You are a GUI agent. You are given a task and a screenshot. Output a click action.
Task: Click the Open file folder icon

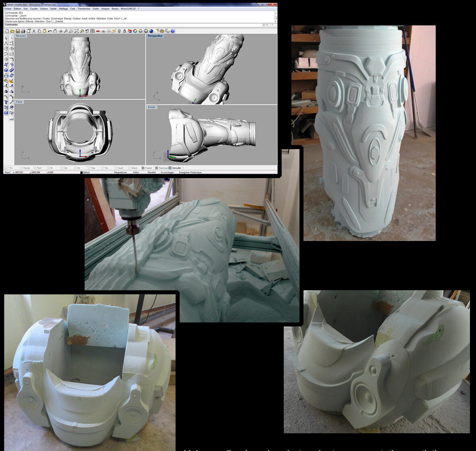12,31
